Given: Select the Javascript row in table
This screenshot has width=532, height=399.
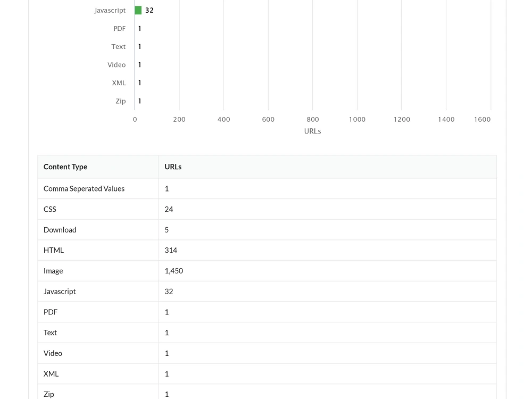Looking at the screenshot, I should coord(267,292).
